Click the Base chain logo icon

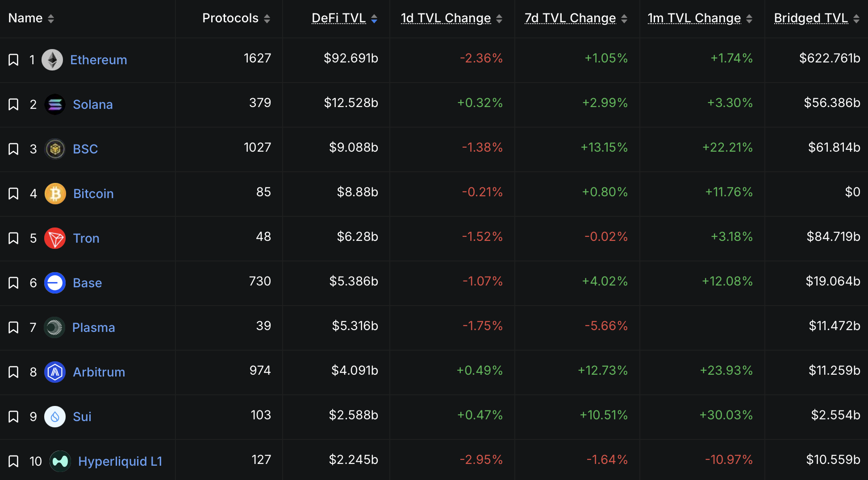tap(55, 283)
